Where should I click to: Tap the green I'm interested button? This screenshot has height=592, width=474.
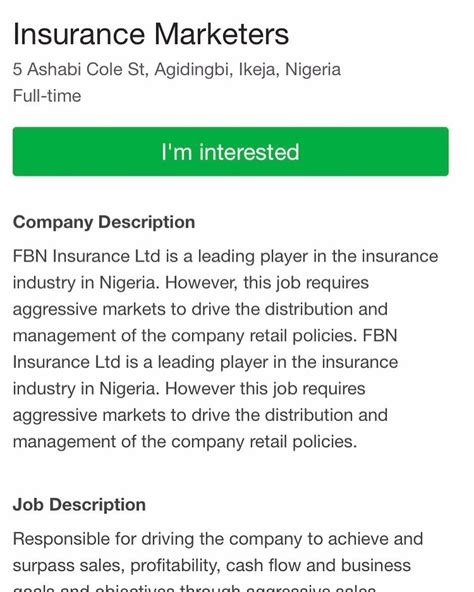pos(230,151)
